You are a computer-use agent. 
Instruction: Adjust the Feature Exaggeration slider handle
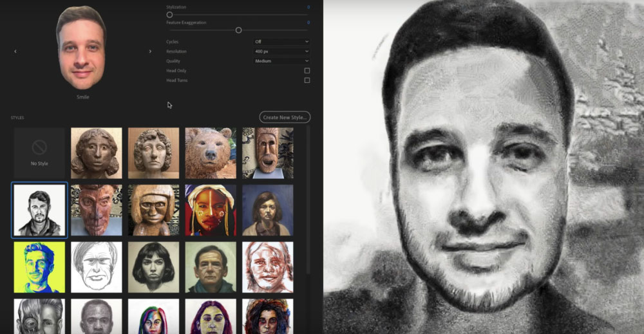[x=239, y=30]
